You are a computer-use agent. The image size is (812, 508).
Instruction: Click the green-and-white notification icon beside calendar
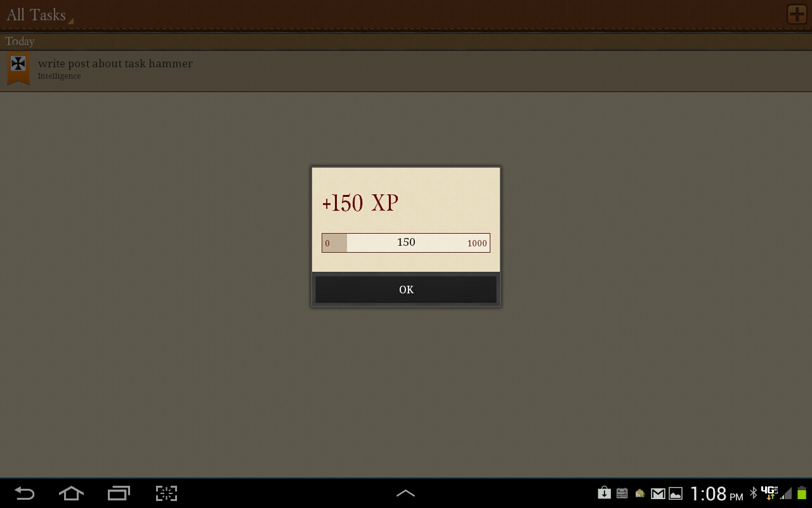639,493
